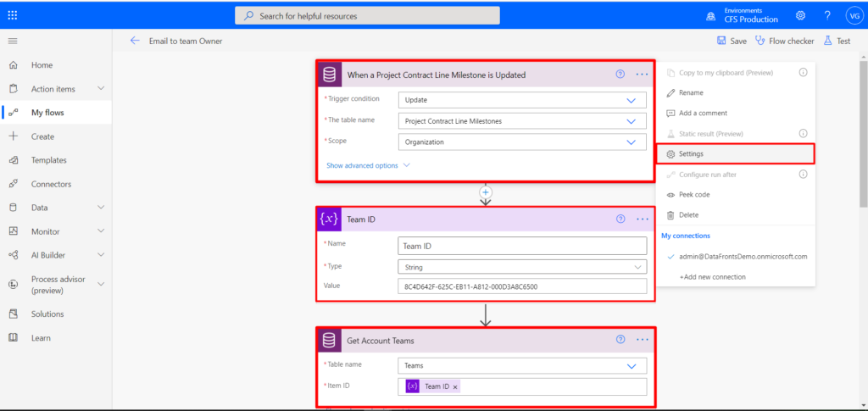Screen dimensions: 868x411
Task: Open The table name dropdown
Action: [x=522, y=121]
